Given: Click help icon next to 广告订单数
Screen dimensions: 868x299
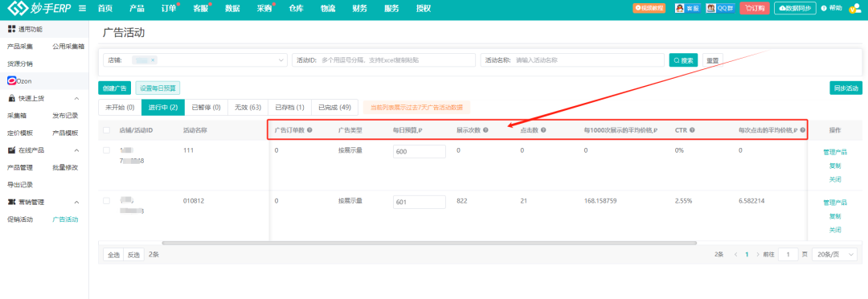Looking at the screenshot, I should (x=309, y=130).
